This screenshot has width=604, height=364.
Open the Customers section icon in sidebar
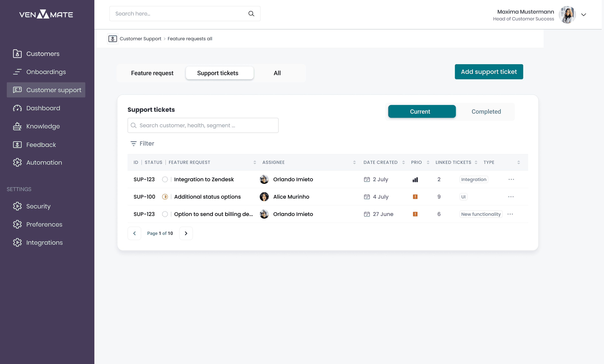pos(17,54)
